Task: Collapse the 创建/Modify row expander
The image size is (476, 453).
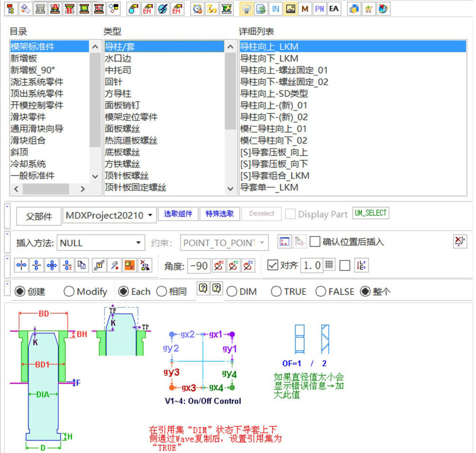Action: pyautogui.click(x=7, y=288)
